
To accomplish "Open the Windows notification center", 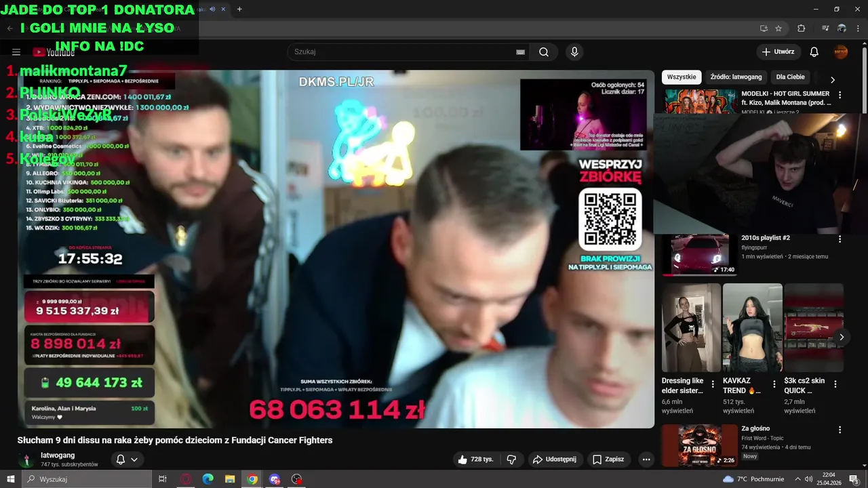I will tap(854, 479).
